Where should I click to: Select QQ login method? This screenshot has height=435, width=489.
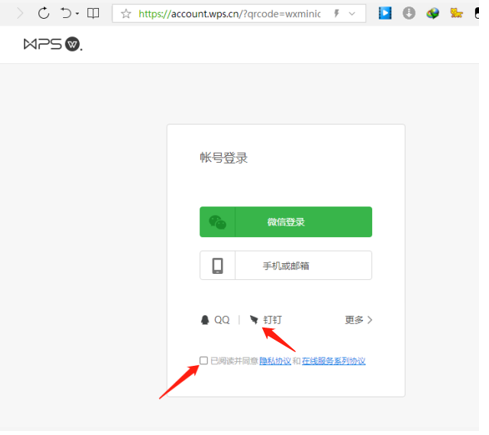[215, 320]
